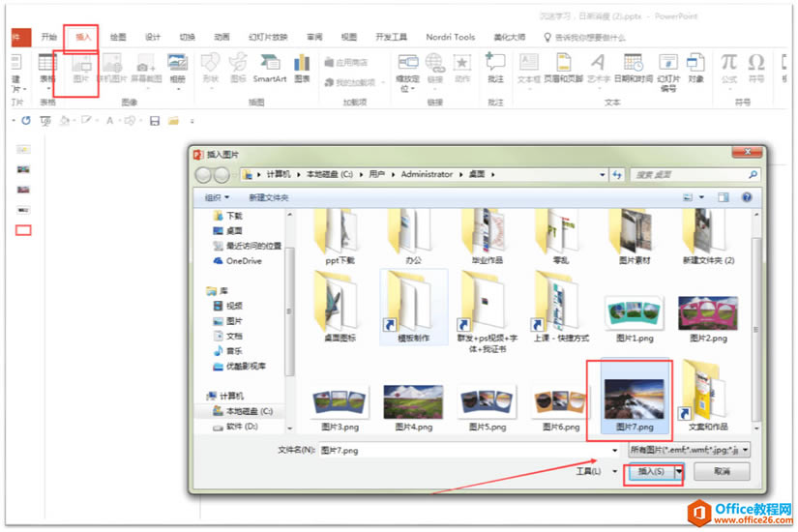Click the 对象 object icon
This screenshot has height=532, width=798.
695,69
